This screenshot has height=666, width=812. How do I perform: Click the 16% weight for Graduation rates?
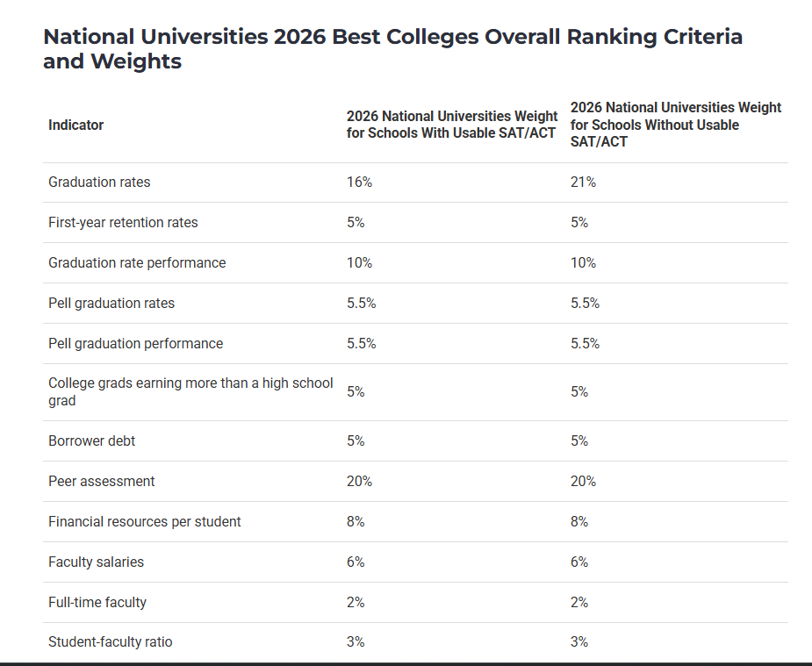coord(359,183)
